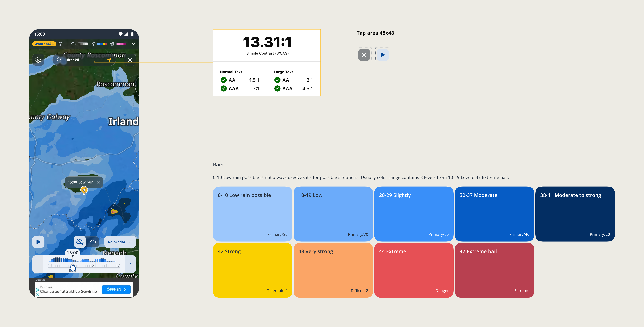The height and width of the screenshot is (327, 644).
Task: Click the yellow location pin on the map
Action: (84, 190)
